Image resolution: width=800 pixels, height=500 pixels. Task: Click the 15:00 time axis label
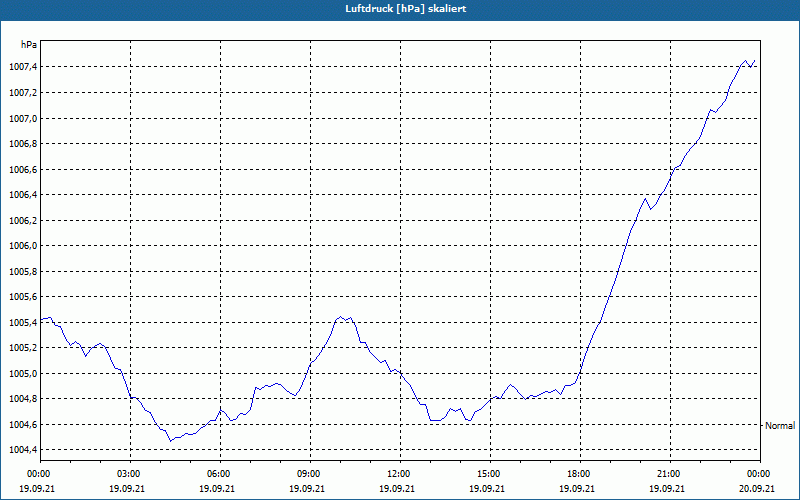click(490, 474)
